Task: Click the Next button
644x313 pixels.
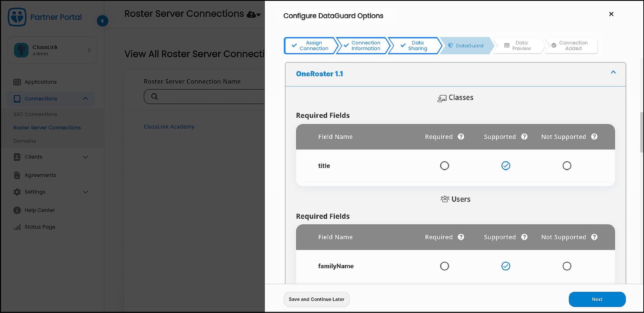Action: tap(597, 299)
